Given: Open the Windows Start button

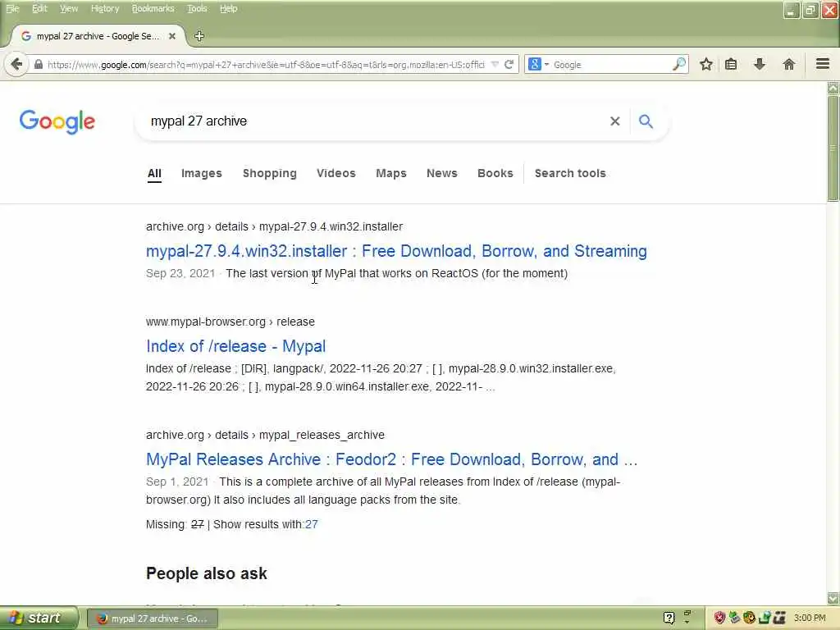Looking at the screenshot, I should (39, 619).
